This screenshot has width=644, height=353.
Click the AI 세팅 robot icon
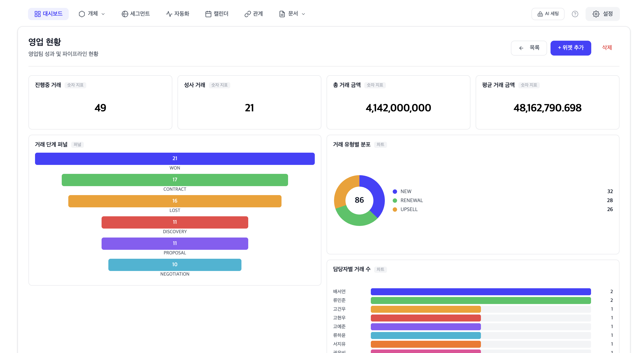coord(540,14)
